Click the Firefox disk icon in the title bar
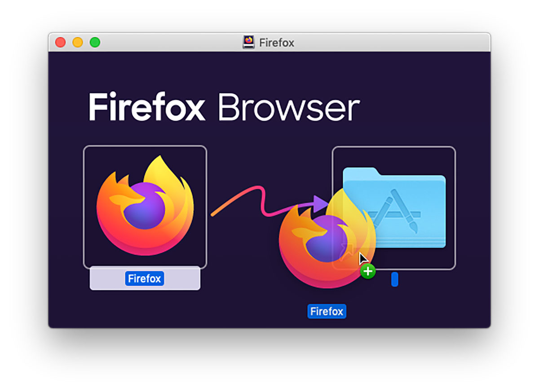Screen dimensions: 539x392 tap(249, 42)
